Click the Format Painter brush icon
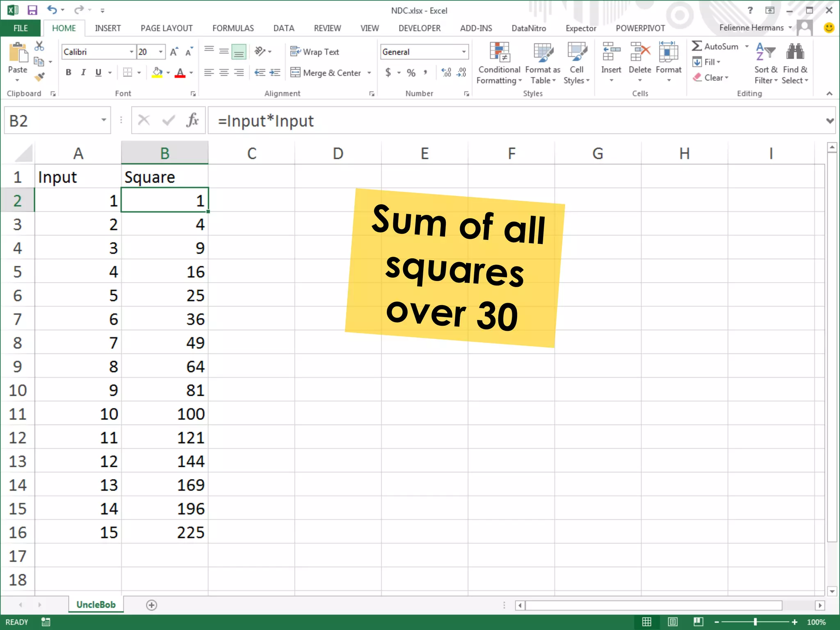 39,77
